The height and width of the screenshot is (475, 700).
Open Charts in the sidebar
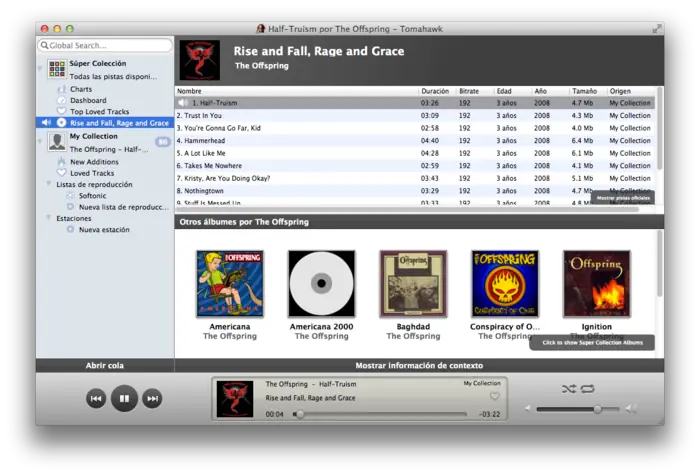pos(81,89)
